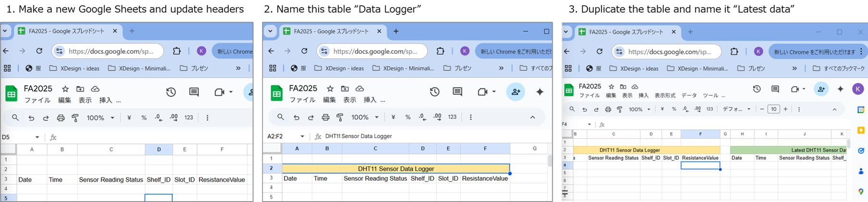Select the paint format tool in step 1 window
Image resolution: width=868 pixels, height=202 pixels.
click(75, 118)
